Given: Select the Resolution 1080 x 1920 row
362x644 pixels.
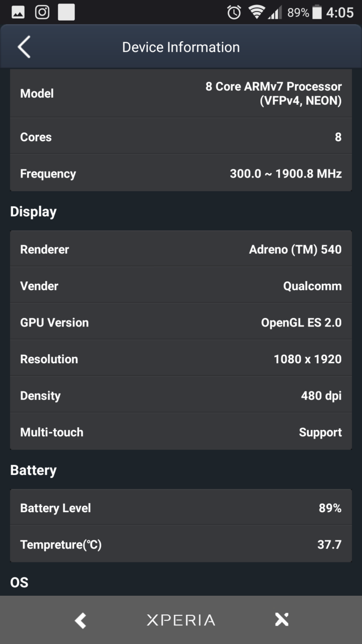Looking at the screenshot, I should (181, 359).
